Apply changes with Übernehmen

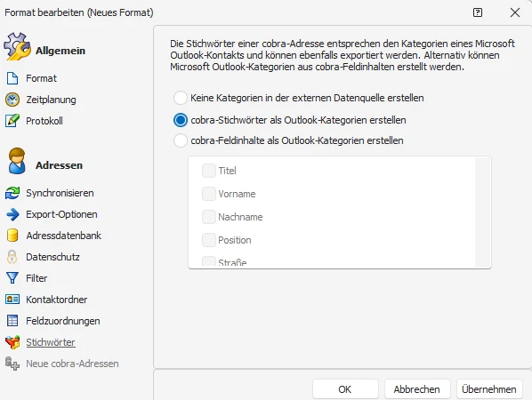coord(489,388)
